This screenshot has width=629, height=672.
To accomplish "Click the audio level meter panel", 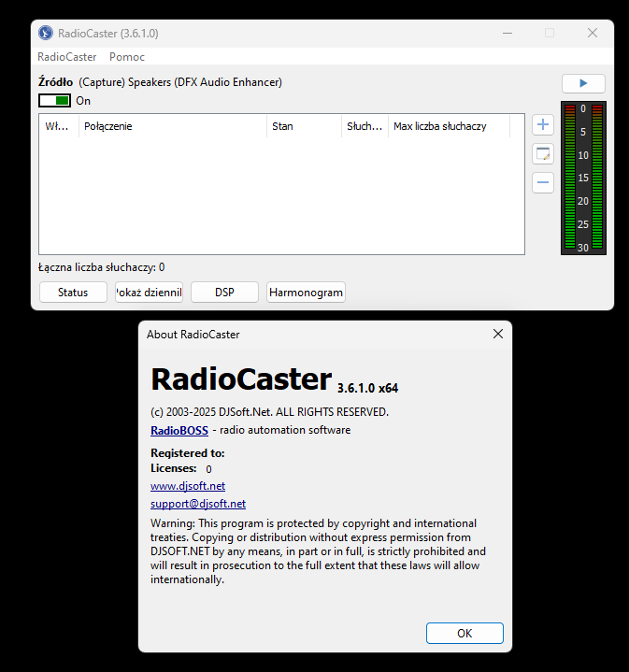I will [583, 178].
